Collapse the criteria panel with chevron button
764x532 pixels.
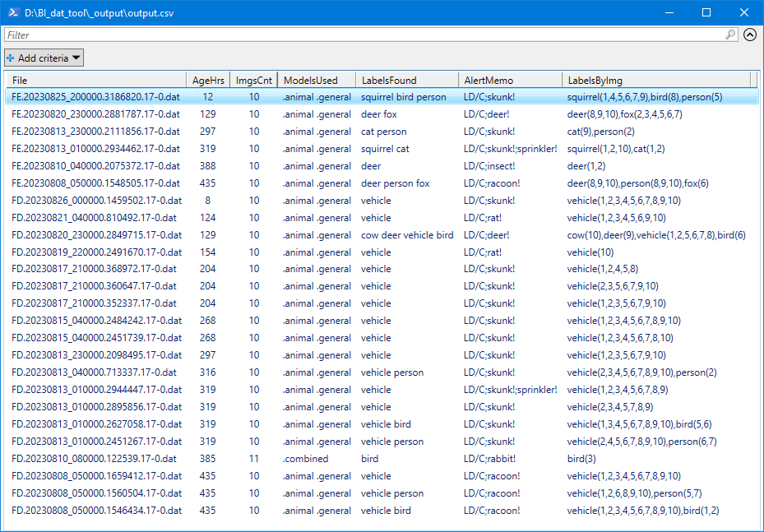tap(750, 35)
